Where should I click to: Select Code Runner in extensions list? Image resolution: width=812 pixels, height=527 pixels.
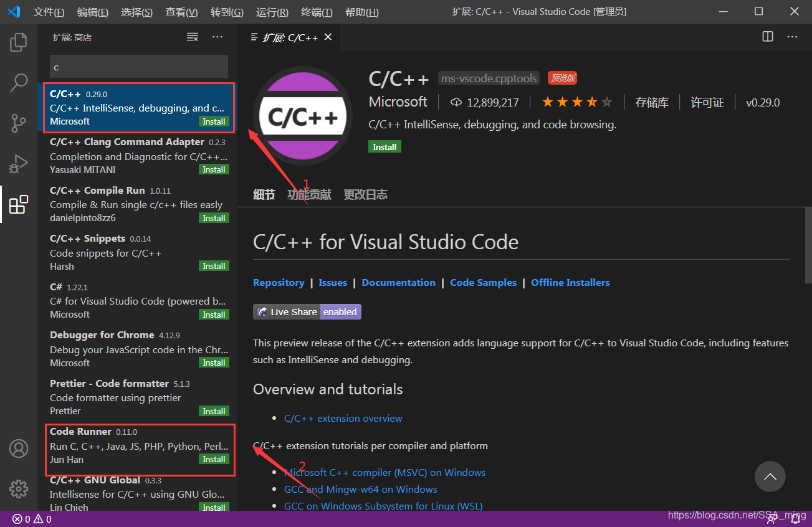pos(137,445)
